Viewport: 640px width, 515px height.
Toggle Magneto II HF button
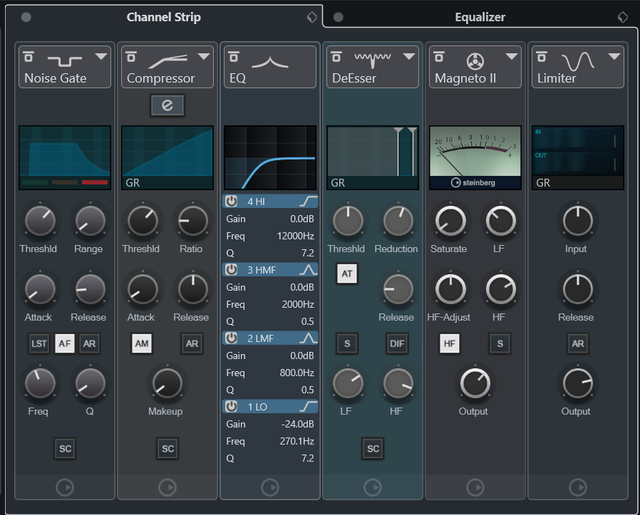[449, 344]
